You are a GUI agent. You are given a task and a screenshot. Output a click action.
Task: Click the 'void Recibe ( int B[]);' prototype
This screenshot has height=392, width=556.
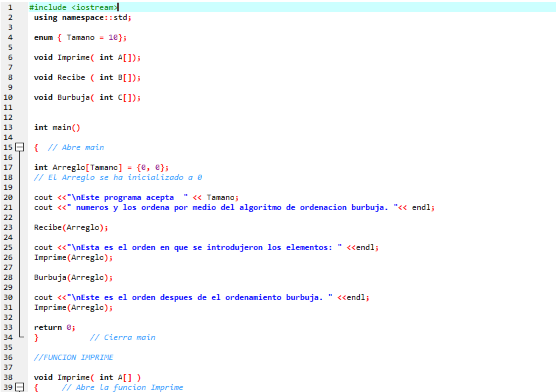87,77
